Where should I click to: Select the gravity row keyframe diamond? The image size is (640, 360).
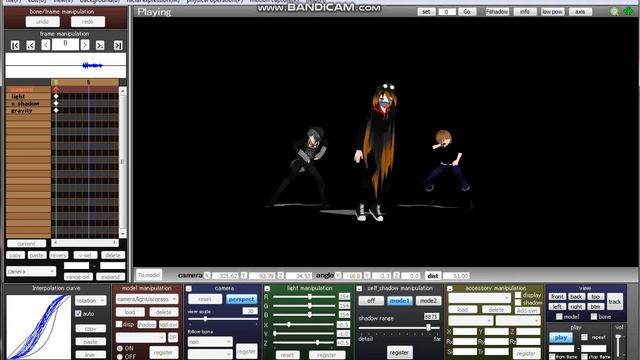point(56,110)
